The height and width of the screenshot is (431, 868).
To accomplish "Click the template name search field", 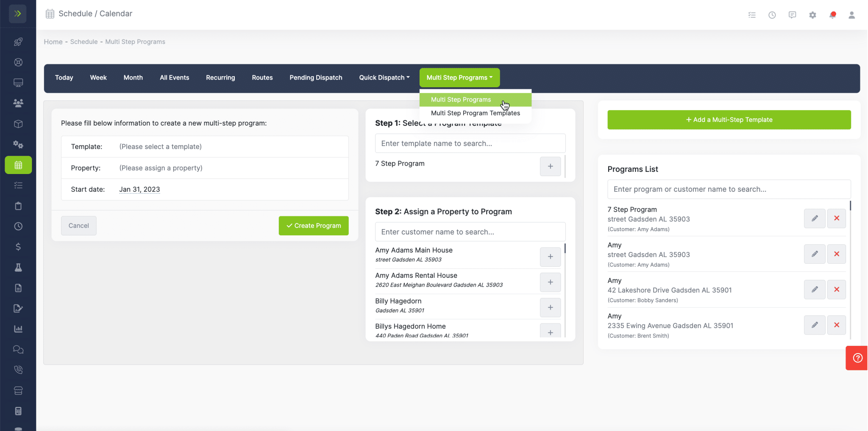I will pyautogui.click(x=470, y=143).
